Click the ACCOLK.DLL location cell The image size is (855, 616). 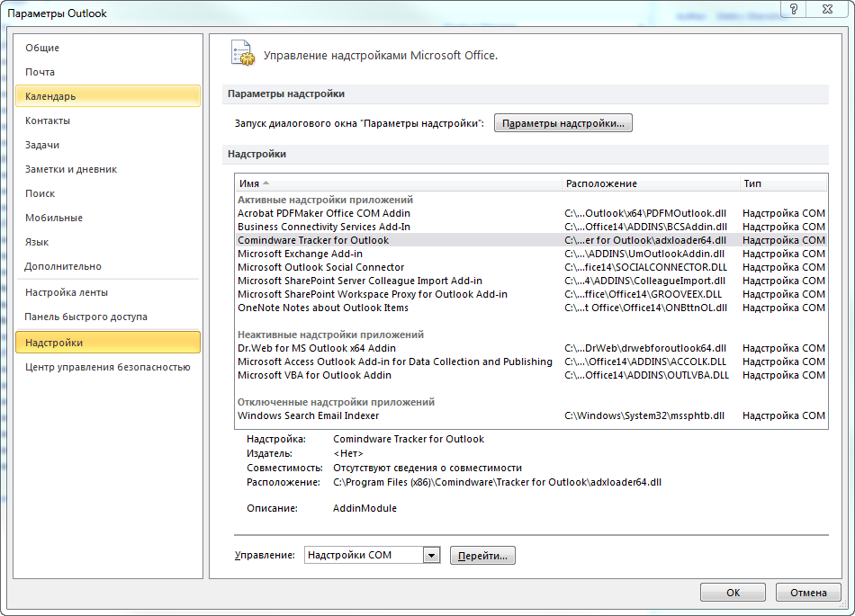point(645,362)
